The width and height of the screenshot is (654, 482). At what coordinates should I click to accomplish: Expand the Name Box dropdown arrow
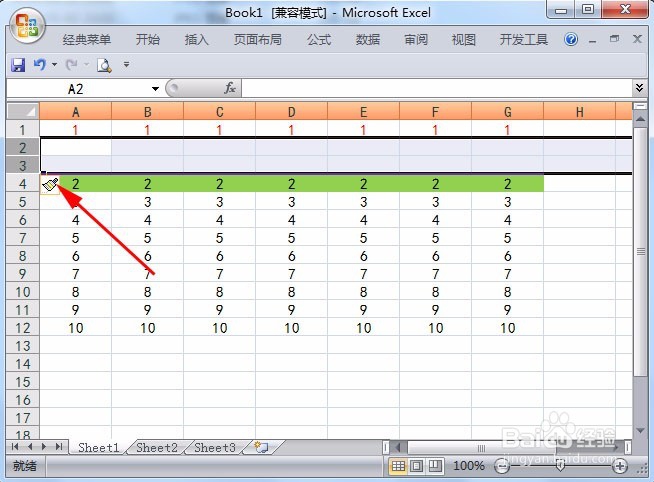(x=155, y=89)
